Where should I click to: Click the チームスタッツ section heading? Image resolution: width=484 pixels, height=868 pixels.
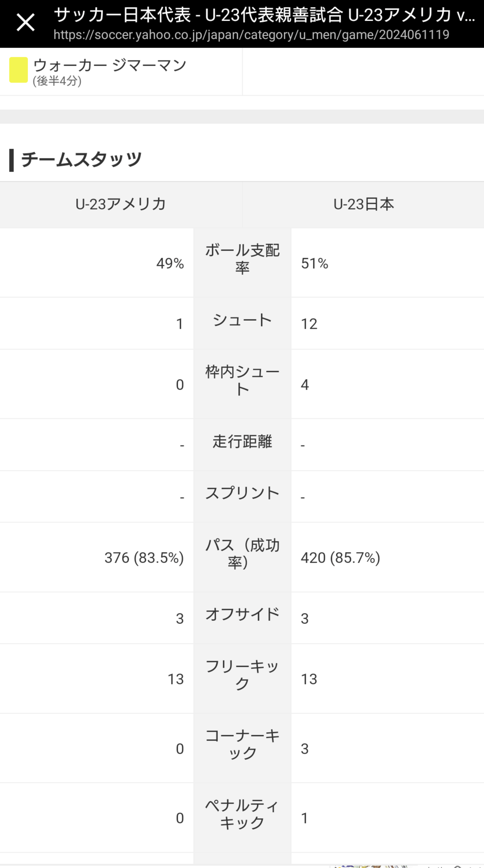click(x=81, y=159)
